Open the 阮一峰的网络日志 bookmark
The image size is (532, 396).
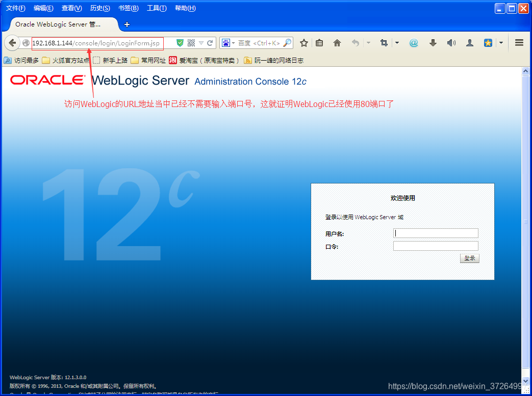pos(273,60)
